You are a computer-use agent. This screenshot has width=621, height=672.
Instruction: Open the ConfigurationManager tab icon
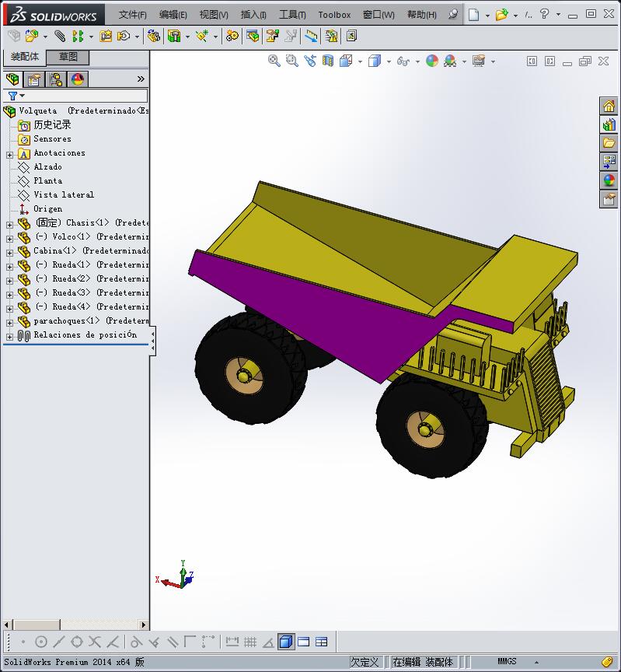(56, 79)
